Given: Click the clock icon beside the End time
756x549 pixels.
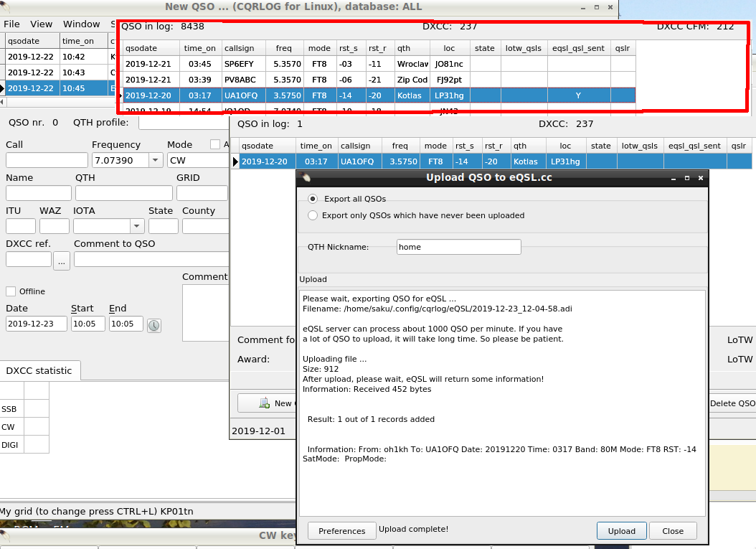Looking at the screenshot, I should (153, 326).
